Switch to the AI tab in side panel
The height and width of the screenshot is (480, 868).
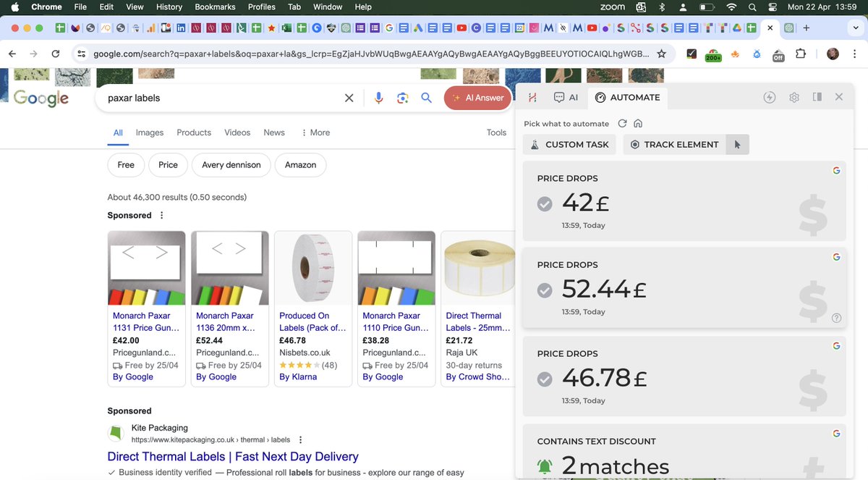click(x=566, y=97)
